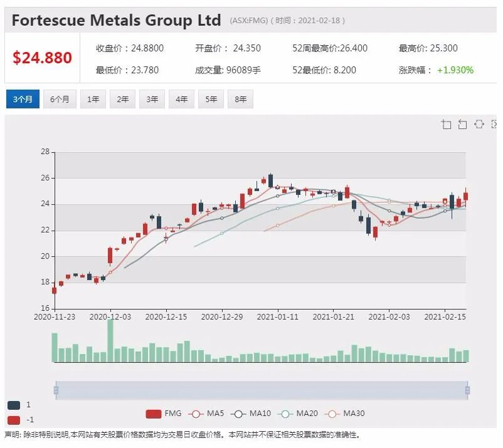Screen dimensions: 503x448
Task: Click the last red candlestick at chart's right edge
Action: pos(466,196)
